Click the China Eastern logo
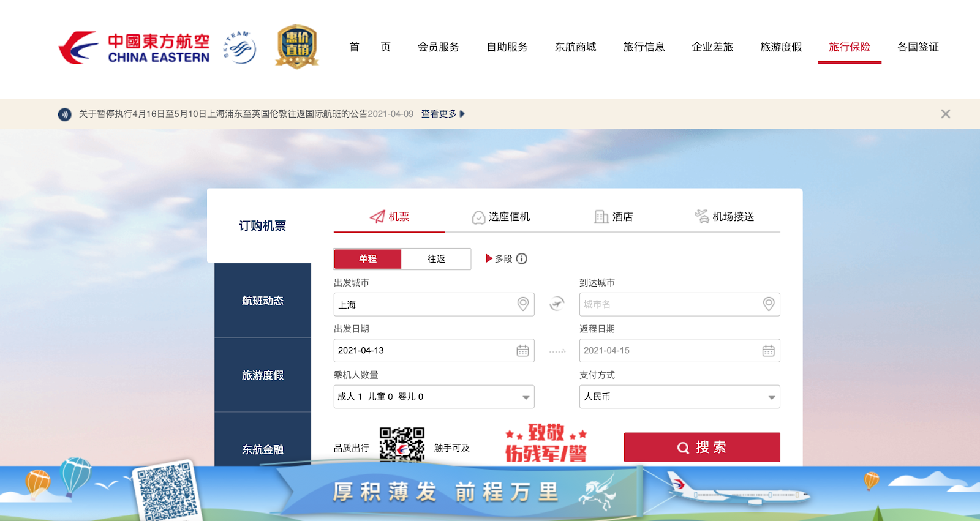This screenshot has height=521, width=980. (134, 48)
